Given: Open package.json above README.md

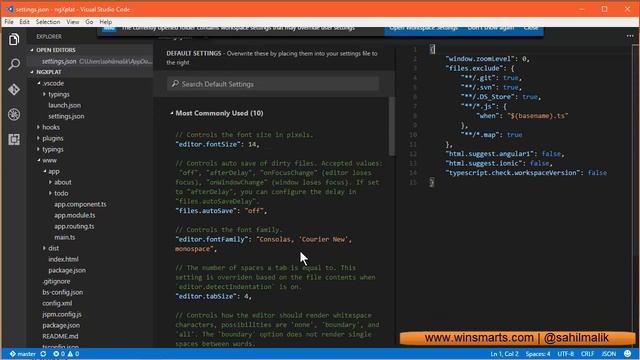Looking at the screenshot, I should pos(61,326).
